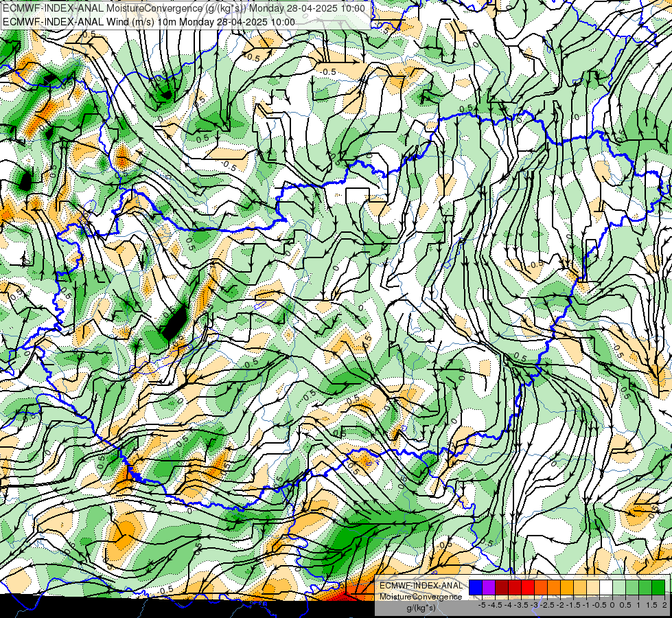Click the -5 legend scale value

[482, 605]
